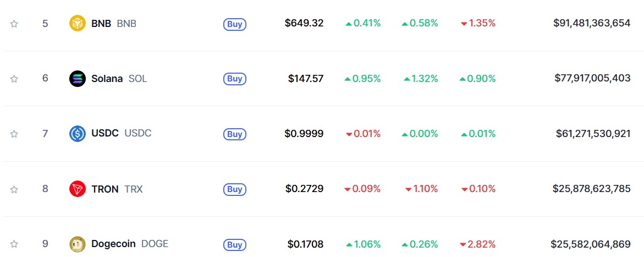644x257 pixels.
Task: Click the Solana coin logo icon
Action: (x=77, y=79)
